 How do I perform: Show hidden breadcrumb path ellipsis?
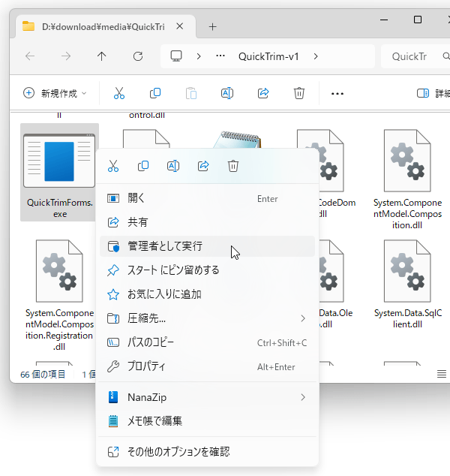pos(220,56)
